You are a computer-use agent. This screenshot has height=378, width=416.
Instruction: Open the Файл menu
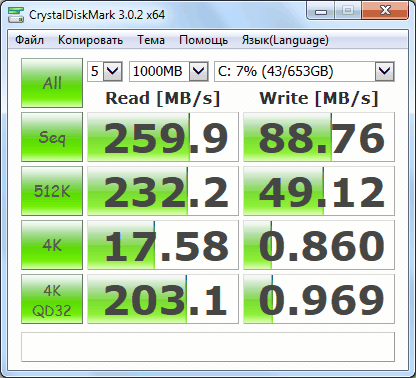(x=29, y=40)
